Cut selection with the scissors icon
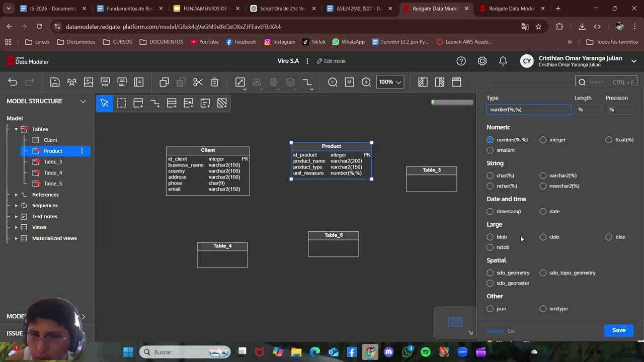The image size is (644, 362). pyautogui.click(x=198, y=82)
